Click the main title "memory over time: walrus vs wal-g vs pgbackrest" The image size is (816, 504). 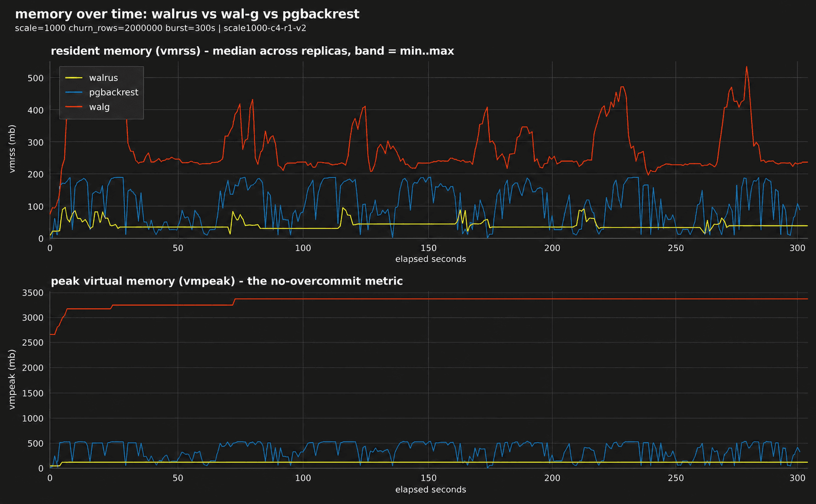187,14
